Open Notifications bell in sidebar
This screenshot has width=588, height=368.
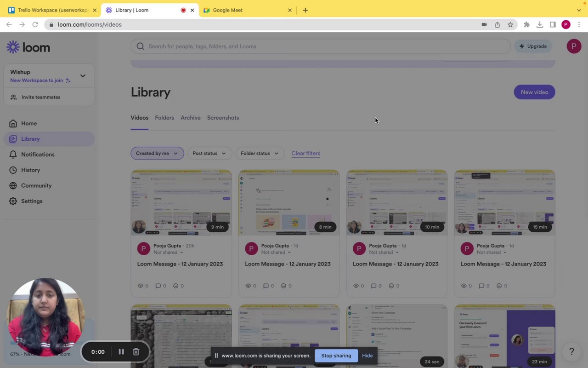coord(13,155)
